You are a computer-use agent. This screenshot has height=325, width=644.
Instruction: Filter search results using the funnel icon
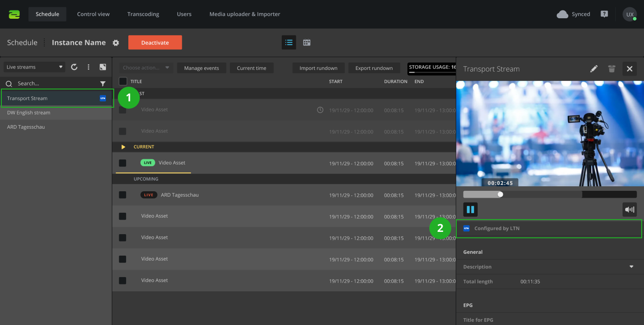point(103,84)
